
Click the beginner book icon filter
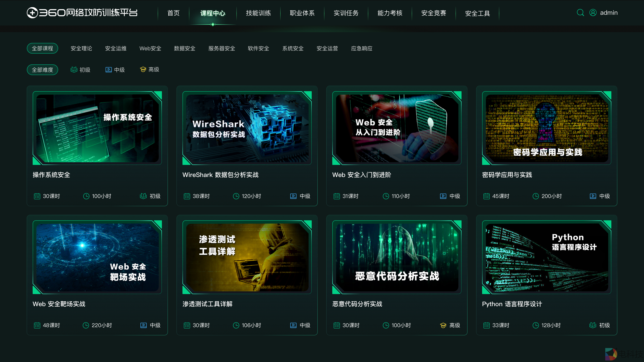[x=74, y=69]
